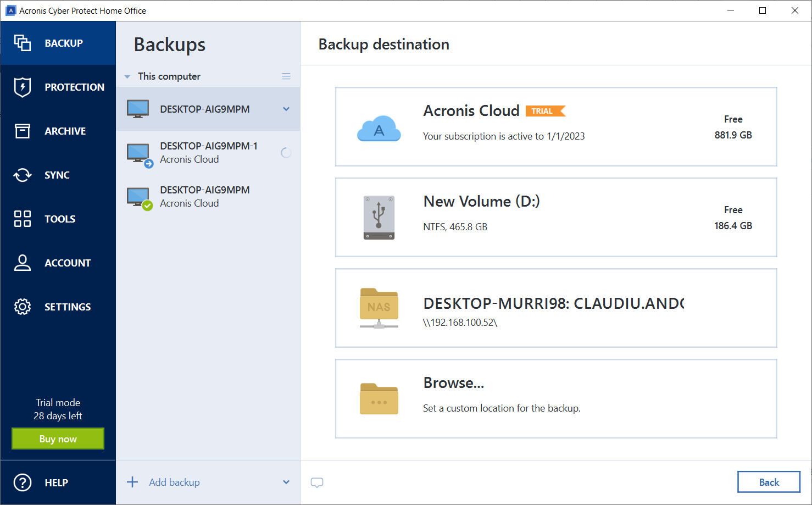Click the 881.9 GB free space value
Viewport: 812px width, 505px height.
pyautogui.click(x=733, y=135)
